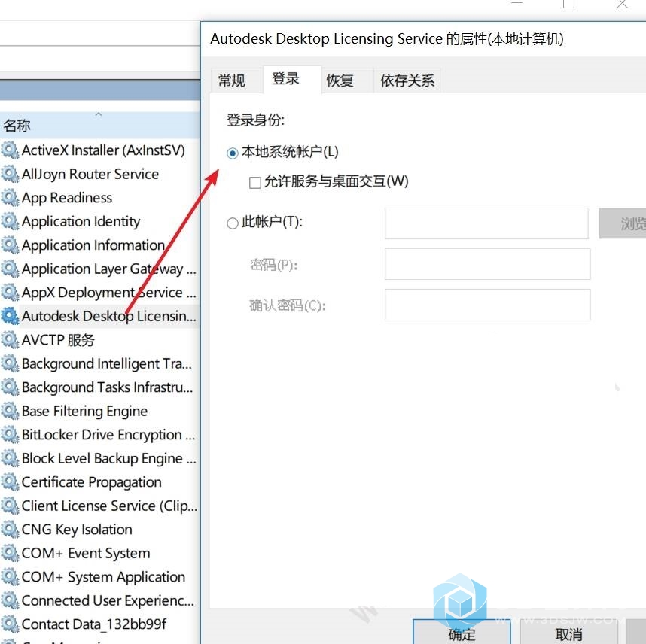
Task: Click the ActiveX Installer service gear icon
Action: click(x=10, y=150)
